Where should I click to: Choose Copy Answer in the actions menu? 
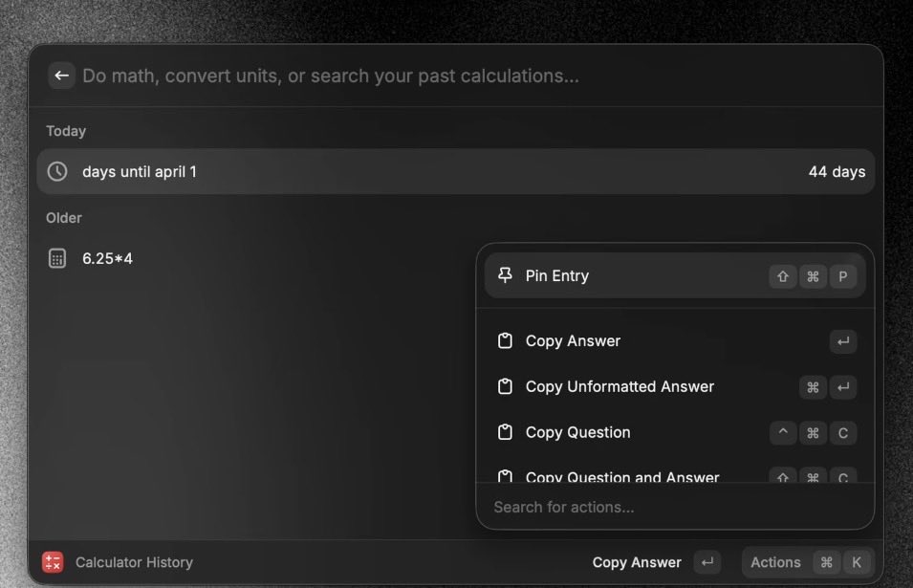coord(675,341)
